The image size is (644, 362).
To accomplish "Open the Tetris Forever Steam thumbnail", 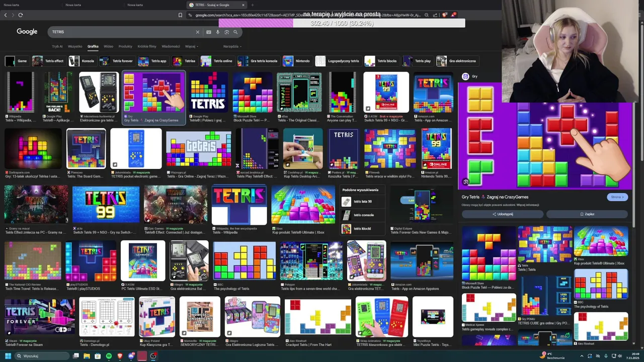I will [40, 317].
